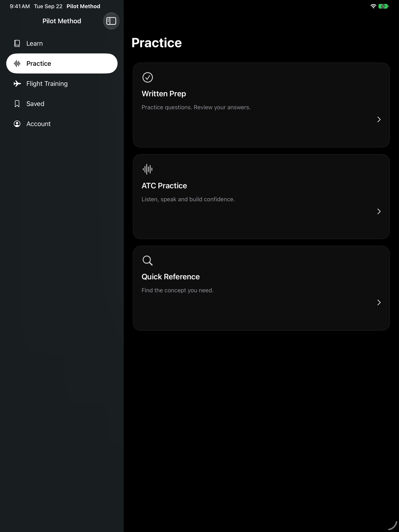Toggle the sidebar with the panel icon
The width and height of the screenshot is (399, 532).
[111, 21]
